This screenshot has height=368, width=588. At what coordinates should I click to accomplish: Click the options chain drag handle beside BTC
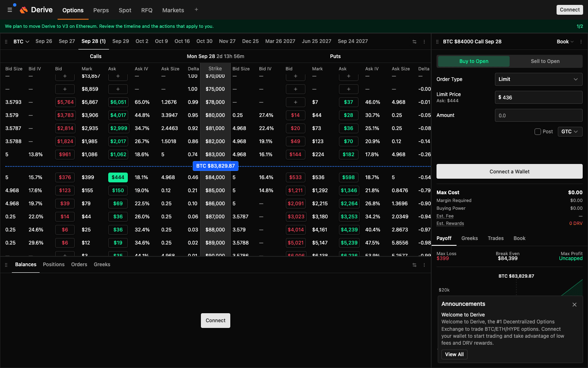[6, 42]
